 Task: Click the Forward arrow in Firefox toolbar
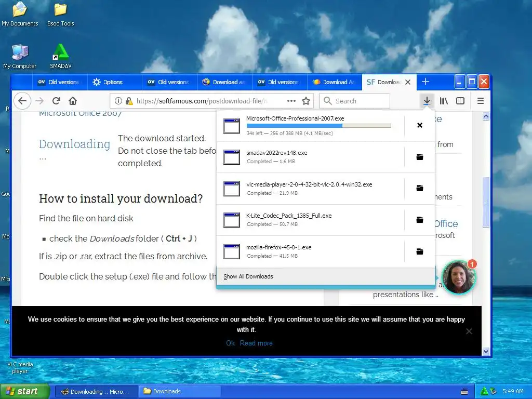tap(39, 101)
